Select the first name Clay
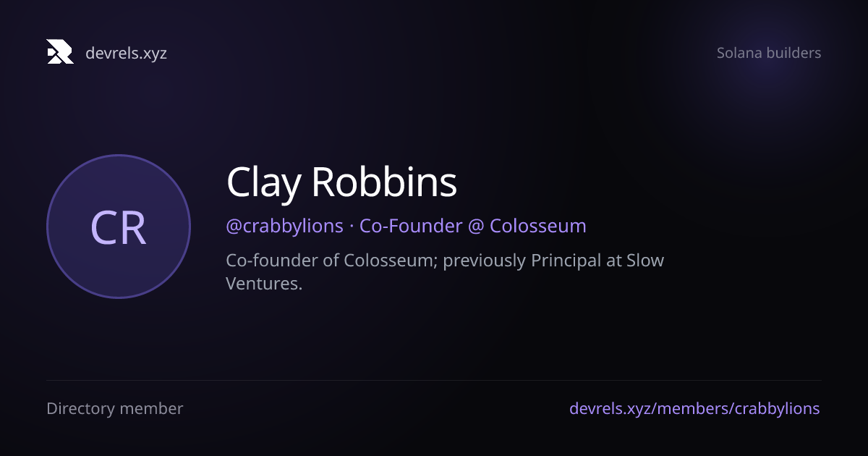Screen dimensions: 868x456 263,183
